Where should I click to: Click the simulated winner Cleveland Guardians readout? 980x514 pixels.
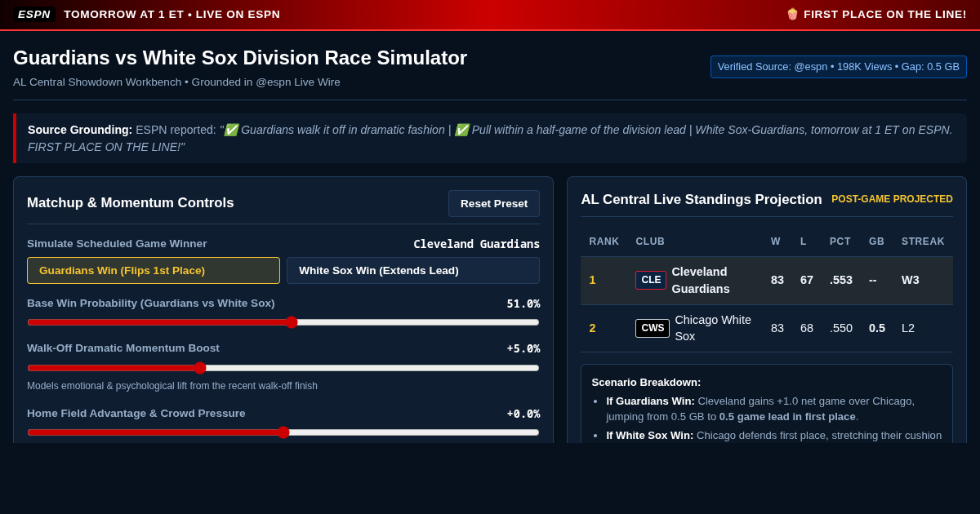(476, 244)
